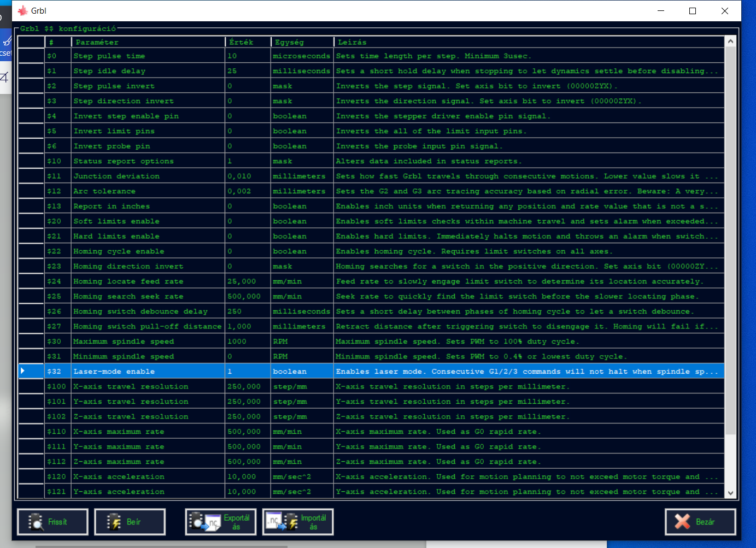This screenshot has height=548, width=756.
Task: Click value 1,000 of Homing switch pull-off distance
Action: 248,327
